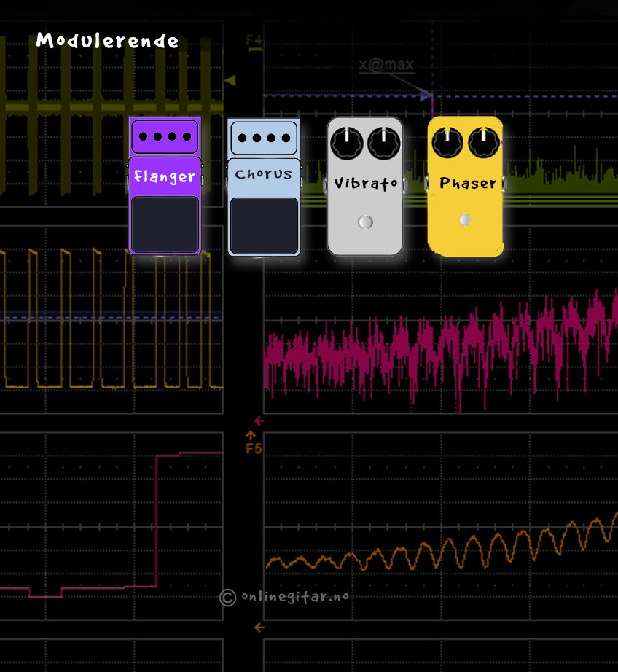This screenshot has height=672, width=618.
Task: Click the onlinegitar.no copyright link
Action: point(284,597)
